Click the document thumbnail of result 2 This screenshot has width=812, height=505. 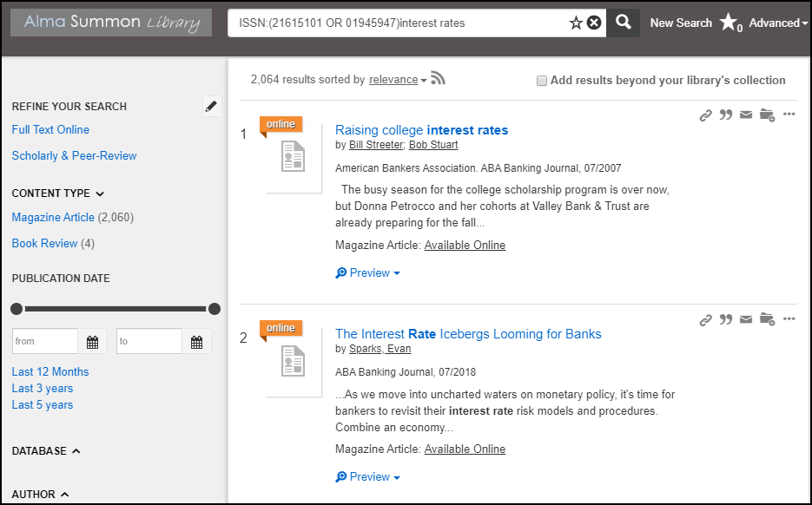294,361
